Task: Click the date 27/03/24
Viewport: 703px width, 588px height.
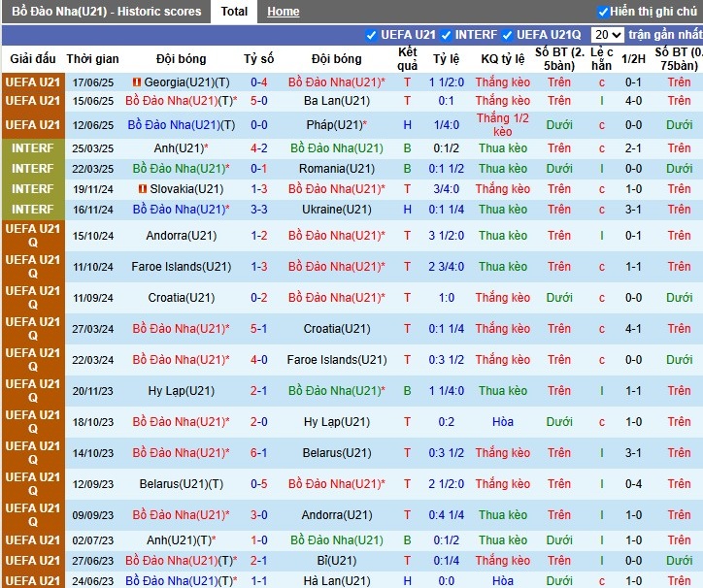Action: [93, 329]
